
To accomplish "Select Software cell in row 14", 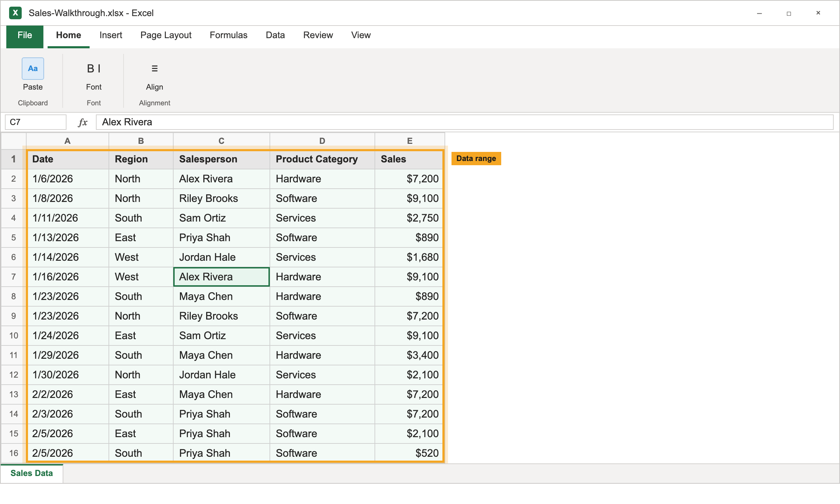I will [x=322, y=414].
